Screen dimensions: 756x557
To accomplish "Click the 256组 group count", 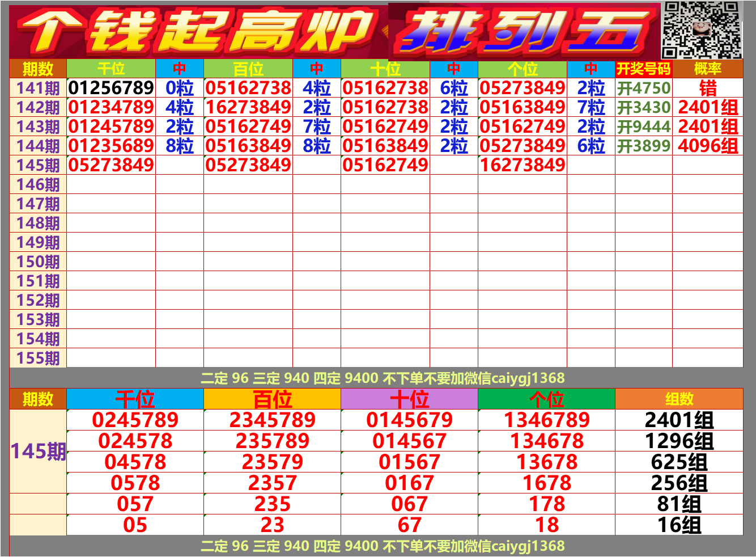I will coord(679,483).
